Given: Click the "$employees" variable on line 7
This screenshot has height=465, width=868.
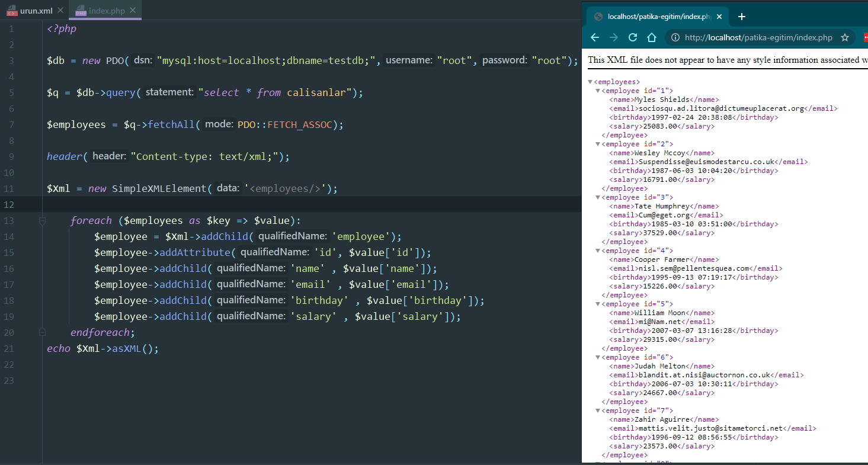Looking at the screenshot, I should coord(76,124).
